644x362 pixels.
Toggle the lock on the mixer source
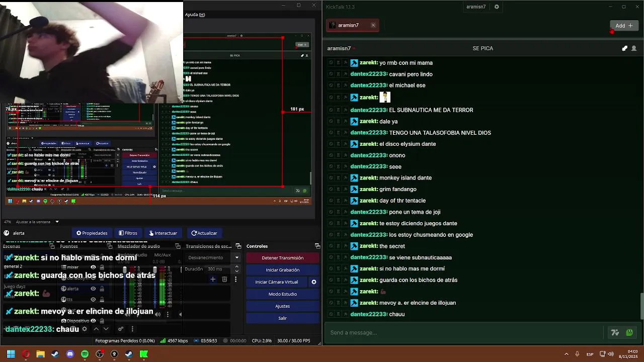click(102, 267)
